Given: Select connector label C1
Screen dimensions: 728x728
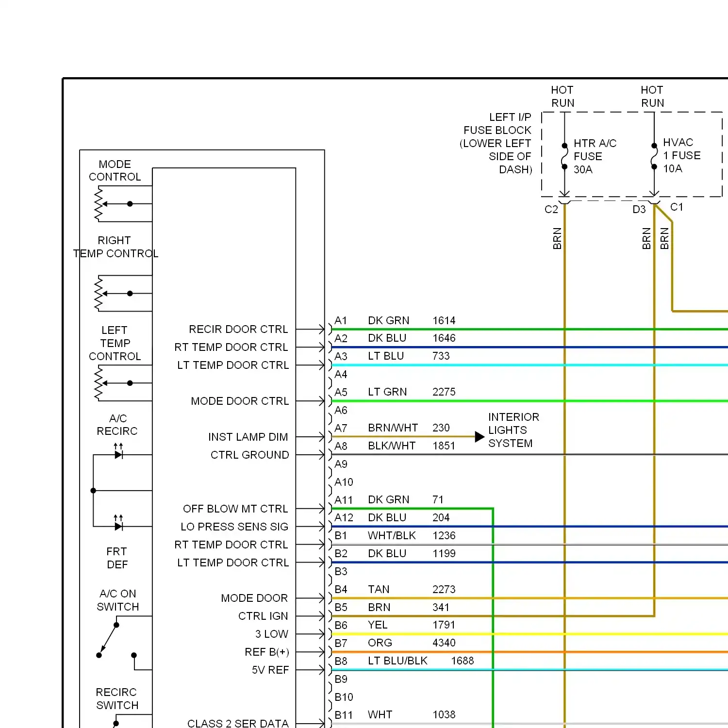Looking at the screenshot, I should 677,207.
